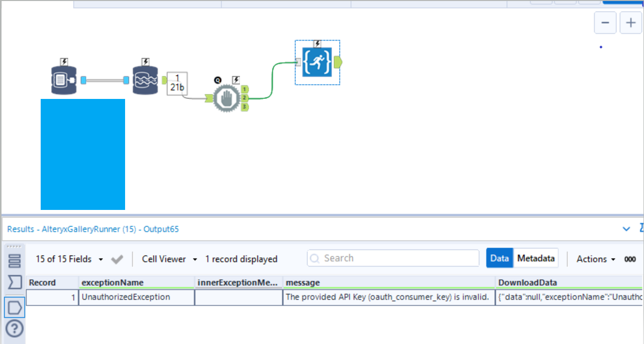Select the gray hand-shaped error check macro
Image resolution: width=644 pixels, height=344 pixels.
pyautogui.click(x=226, y=98)
